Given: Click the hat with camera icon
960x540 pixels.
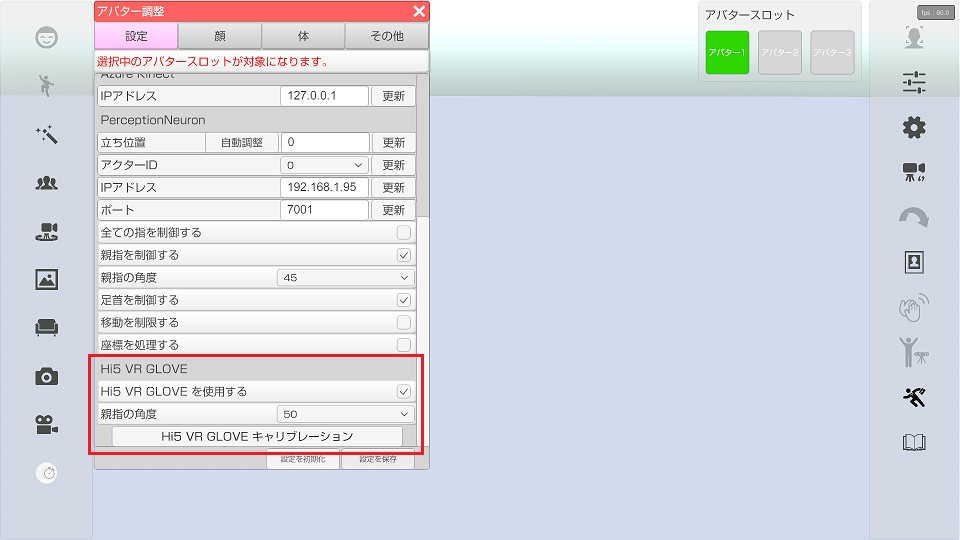Looking at the screenshot, I should (x=47, y=231).
